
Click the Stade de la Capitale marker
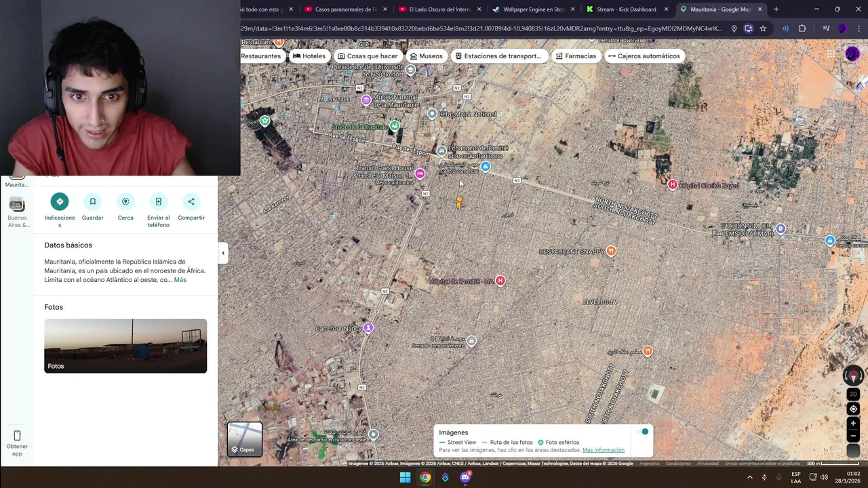pyautogui.click(x=395, y=126)
